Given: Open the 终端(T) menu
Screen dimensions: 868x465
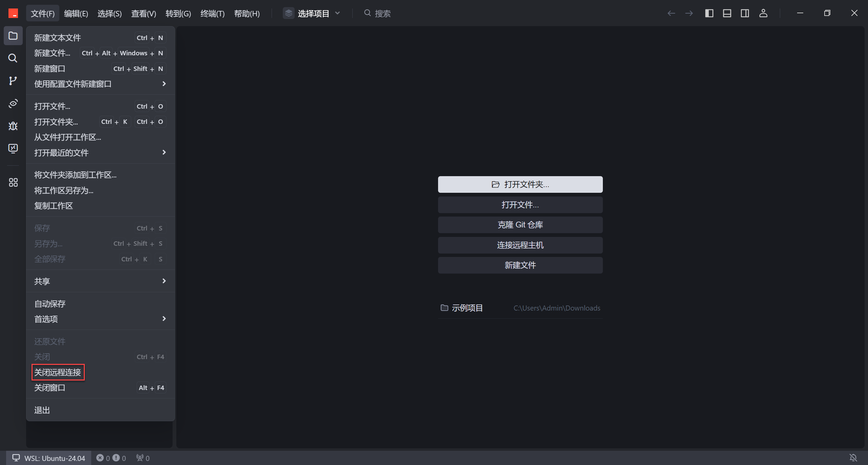Looking at the screenshot, I should point(212,14).
